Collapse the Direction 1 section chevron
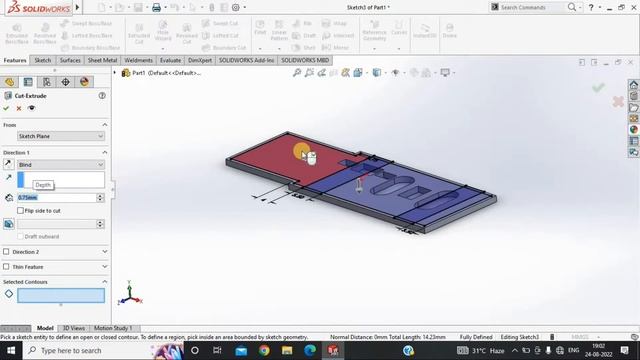 coord(104,152)
